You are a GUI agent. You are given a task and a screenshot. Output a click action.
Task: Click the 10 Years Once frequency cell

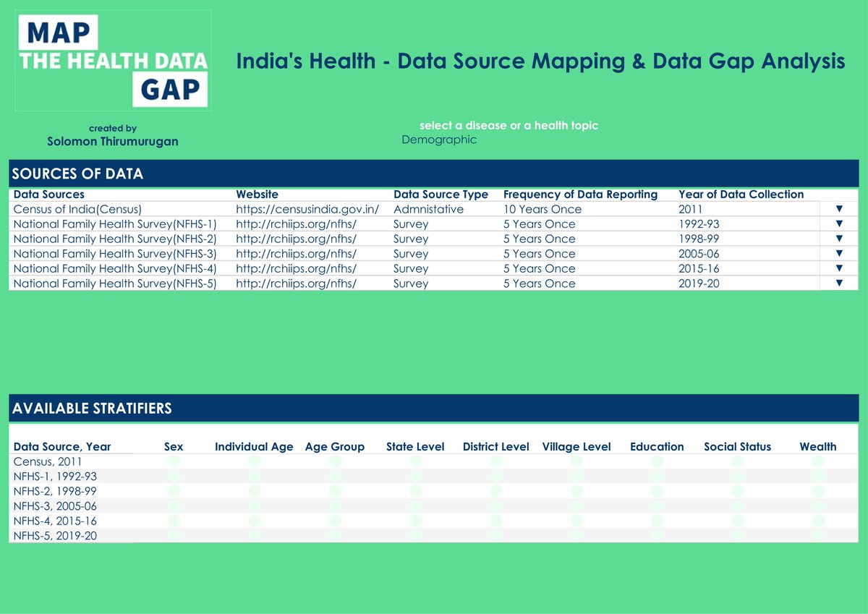click(542, 209)
